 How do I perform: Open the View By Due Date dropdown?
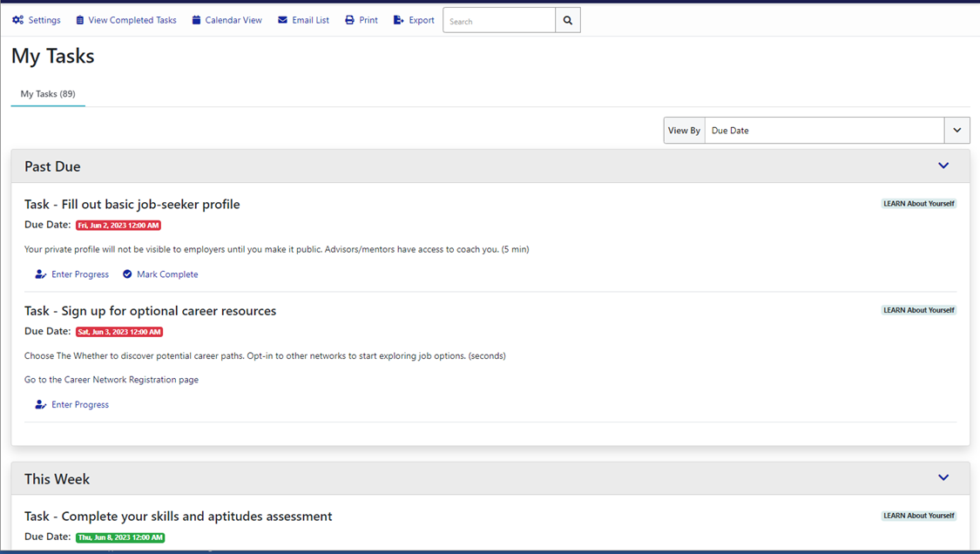[824, 130]
